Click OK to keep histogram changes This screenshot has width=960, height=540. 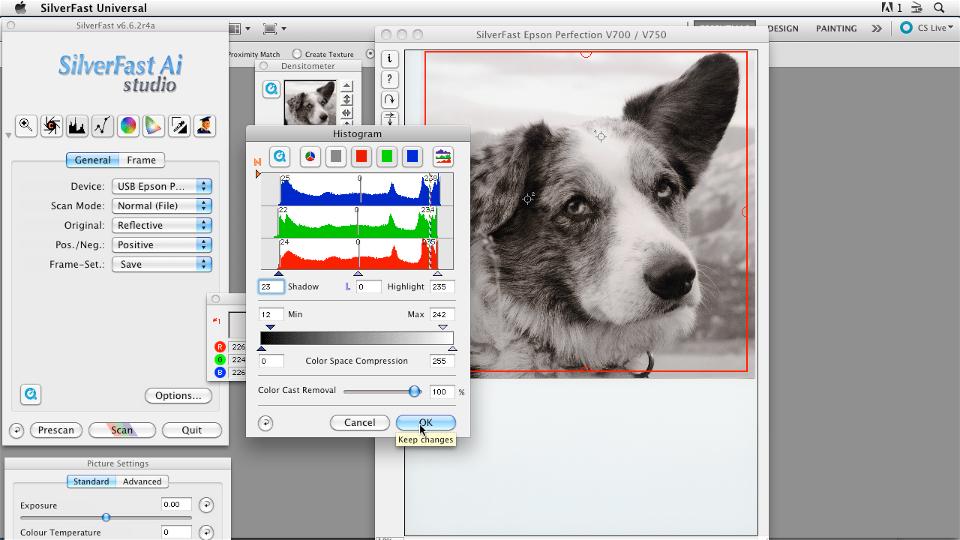coord(426,422)
